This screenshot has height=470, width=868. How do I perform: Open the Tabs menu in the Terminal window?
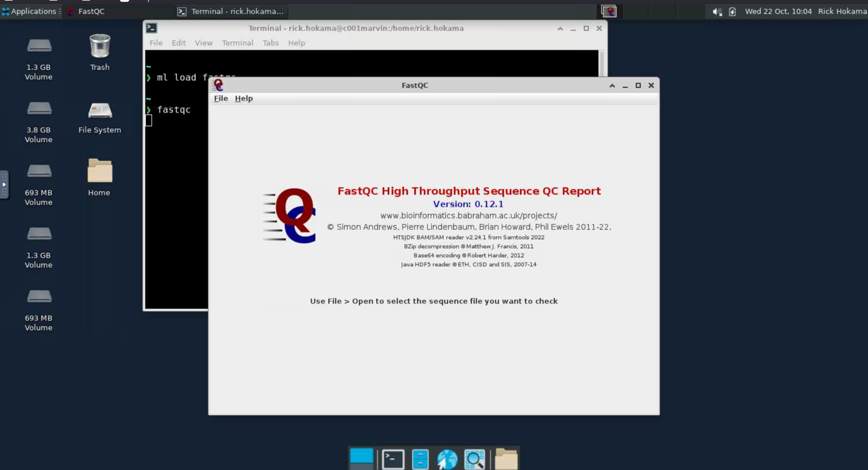tap(271, 43)
